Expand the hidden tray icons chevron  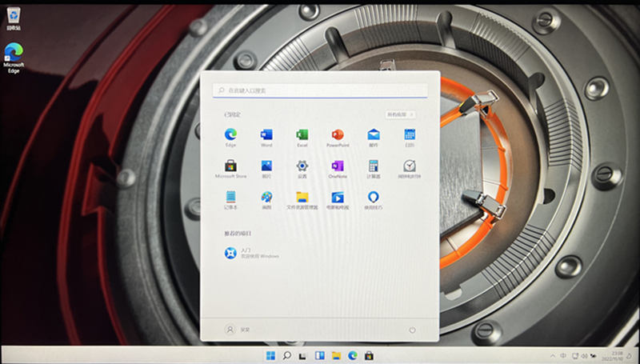[553, 356]
